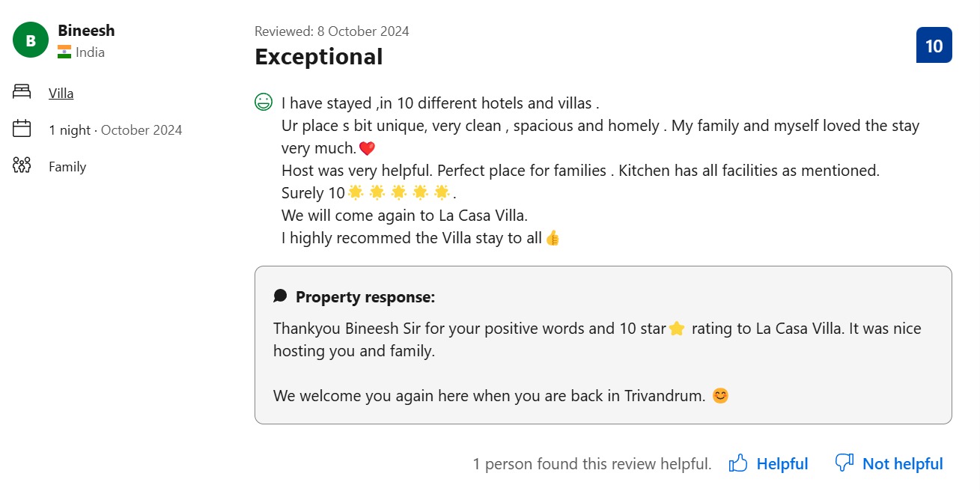Click the bed icon beside Villa
980x491 pixels.
tap(22, 92)
